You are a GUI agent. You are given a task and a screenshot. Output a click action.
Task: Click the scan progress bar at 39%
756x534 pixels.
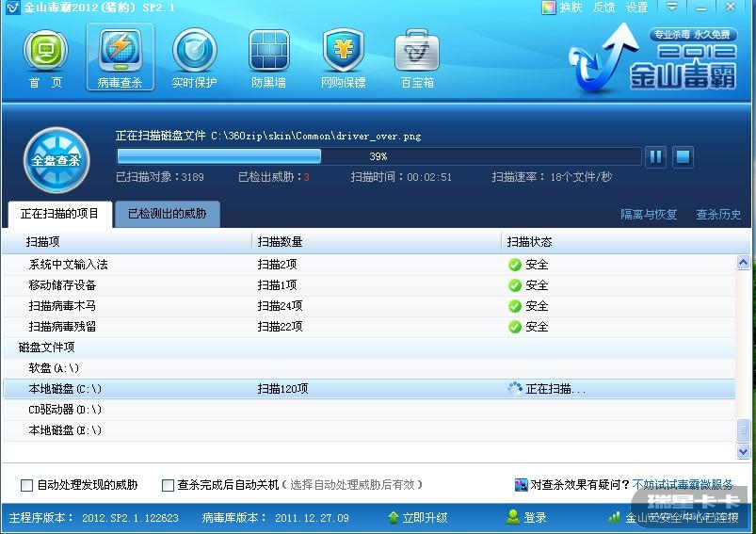[x=378, y=156]
